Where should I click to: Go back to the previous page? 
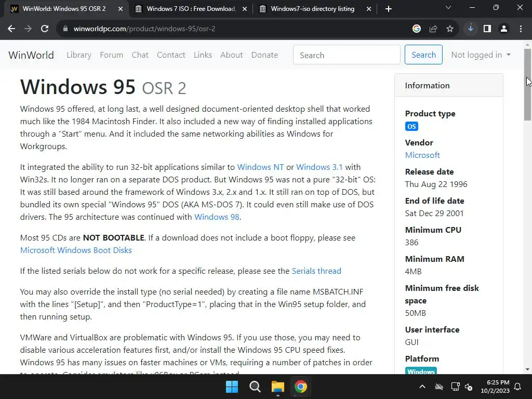pos(11,29)
